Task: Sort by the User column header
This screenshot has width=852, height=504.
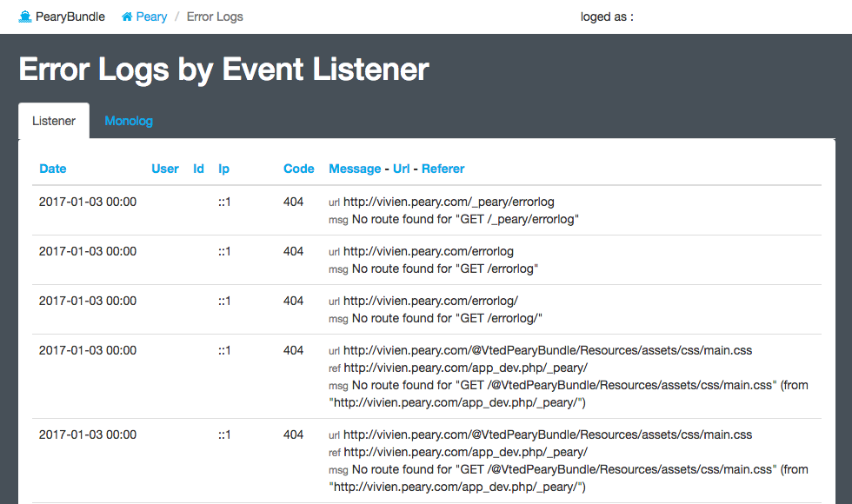Action: pos(165,169)
